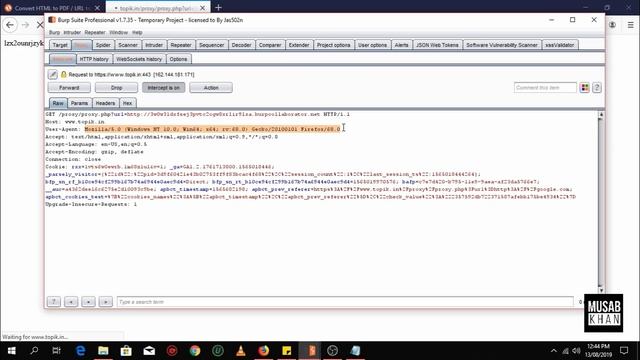The width and height of the screenshot is (640, 360).
Task: Open the Alerts tab
Action: [401, 45]
